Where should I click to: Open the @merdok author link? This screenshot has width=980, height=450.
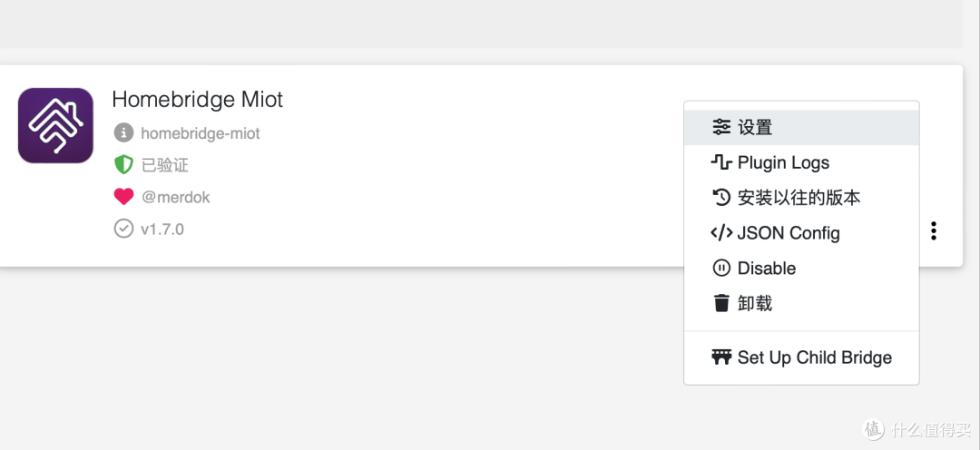point(175,197)
